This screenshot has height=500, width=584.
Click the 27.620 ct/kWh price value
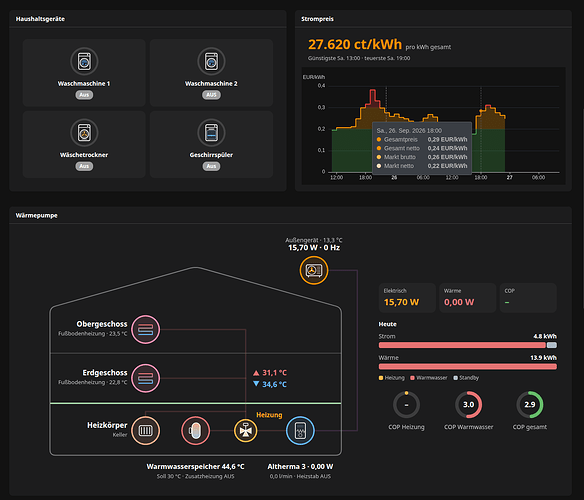(x=355, y=44)
